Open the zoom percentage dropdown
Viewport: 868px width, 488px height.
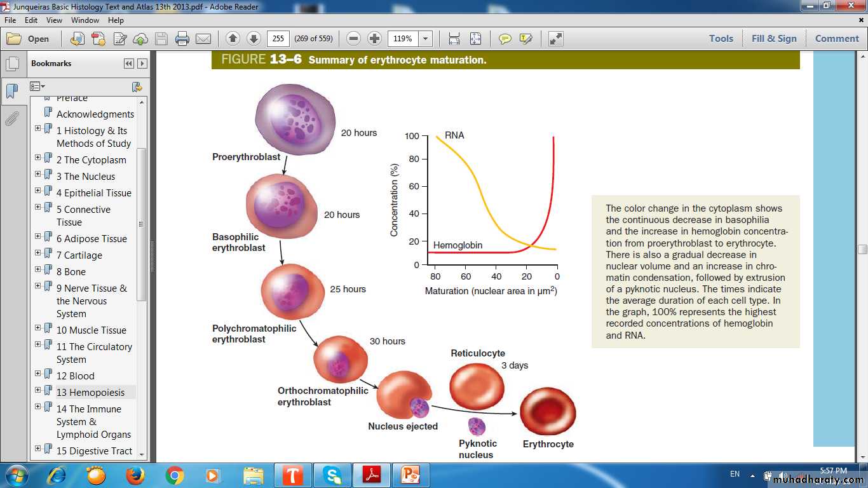coord(425,39)
